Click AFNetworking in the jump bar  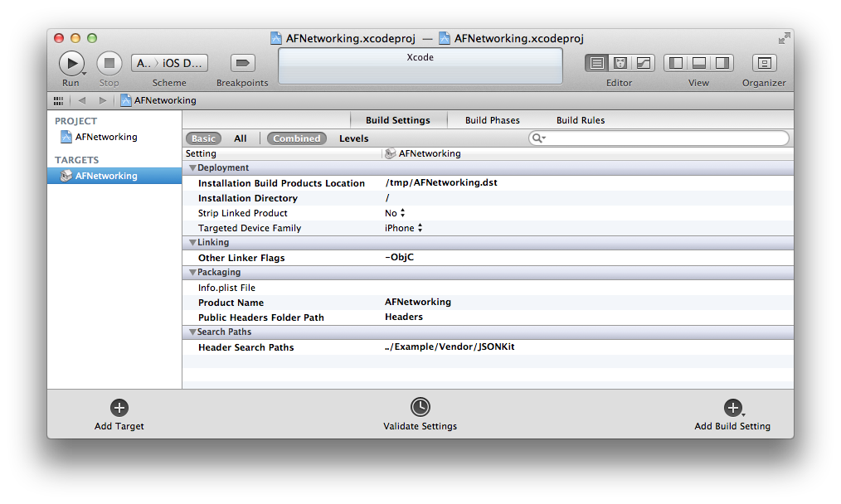pos(158,100)
